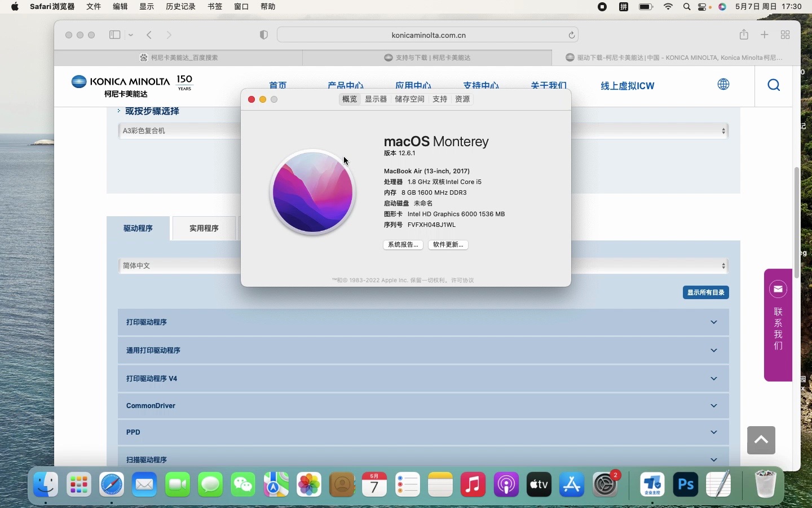Open Contacts from the Dock
The height and width of the screenshot is (508, 812).
coord(342,484)
